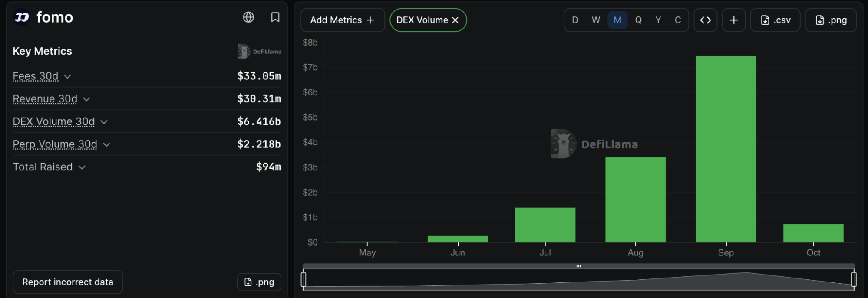The height and width of the screenshot is (298, 868).
Task: Click the August volume bar
Action: (x=636, y=200)
